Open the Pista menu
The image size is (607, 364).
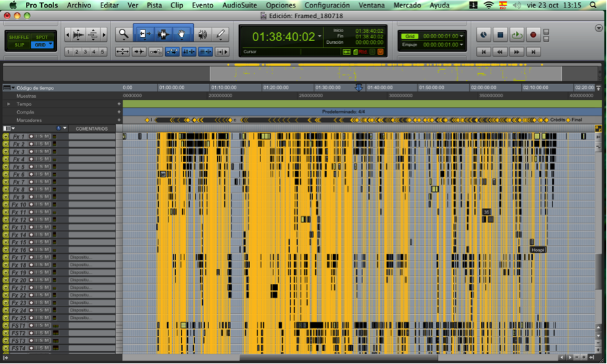pyautogui.click(x=154, y=5)
